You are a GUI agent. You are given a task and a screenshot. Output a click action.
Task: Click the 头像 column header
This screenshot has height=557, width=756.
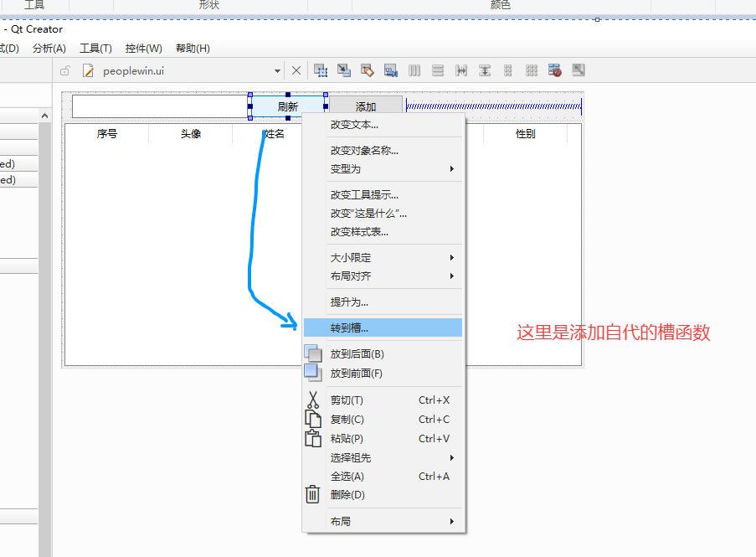pyautogui.click(x=190, y=133)
